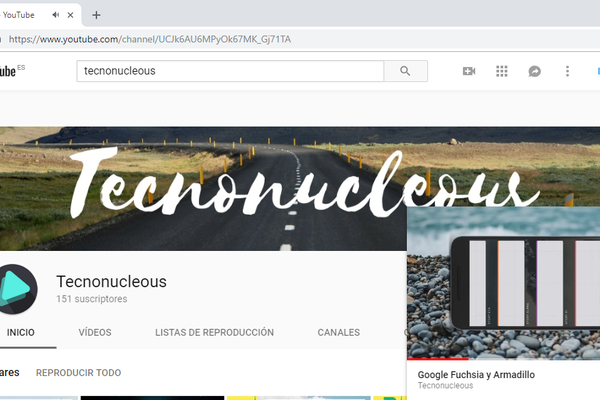Open the three-dot settings menu
Screen dimensions: 600x400
(x=567, y=71)
